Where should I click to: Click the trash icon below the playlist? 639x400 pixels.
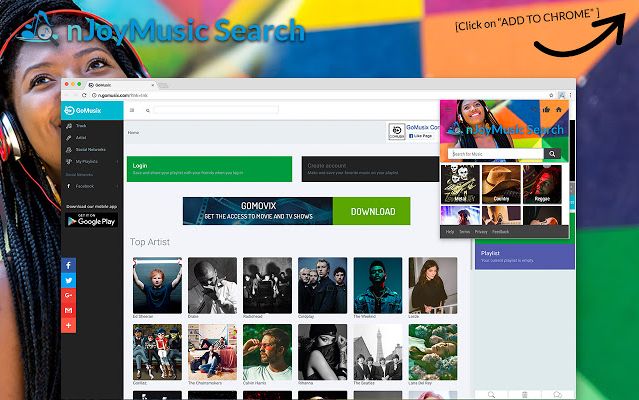click(524, 394)
